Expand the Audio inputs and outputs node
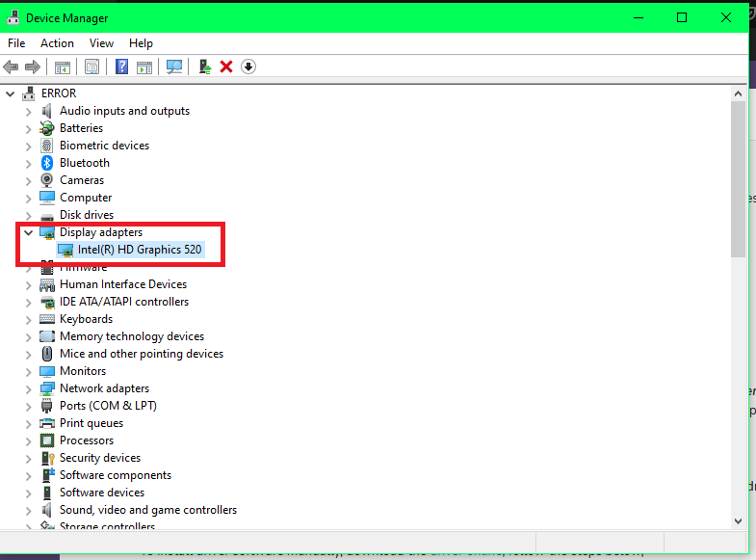 click(x=28, y=111)
